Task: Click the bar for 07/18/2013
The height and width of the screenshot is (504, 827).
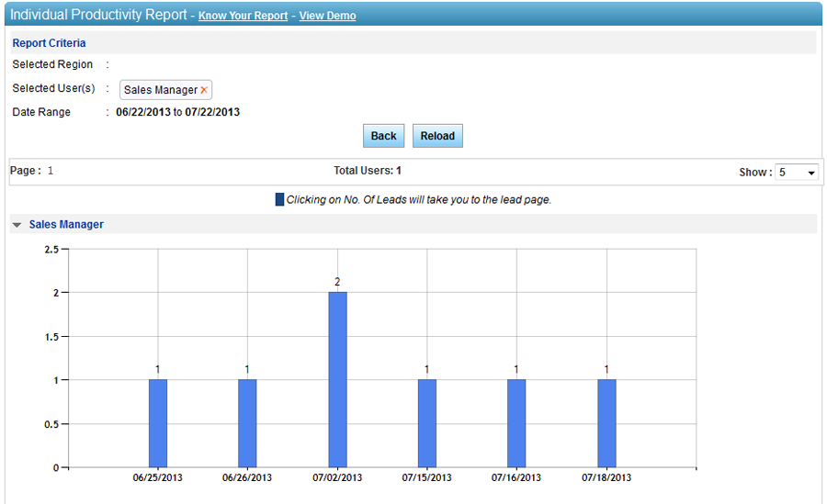Action: coord(606,423)
